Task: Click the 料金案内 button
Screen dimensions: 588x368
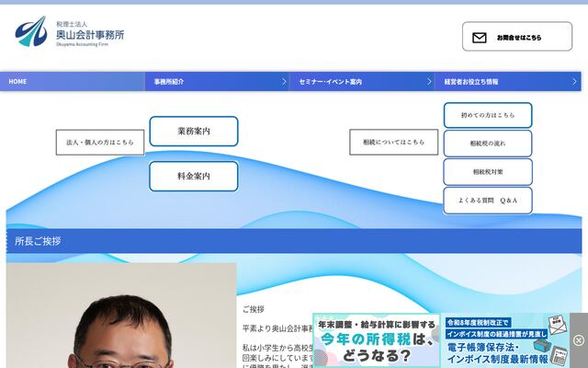Action: click(x=194, y=176)
